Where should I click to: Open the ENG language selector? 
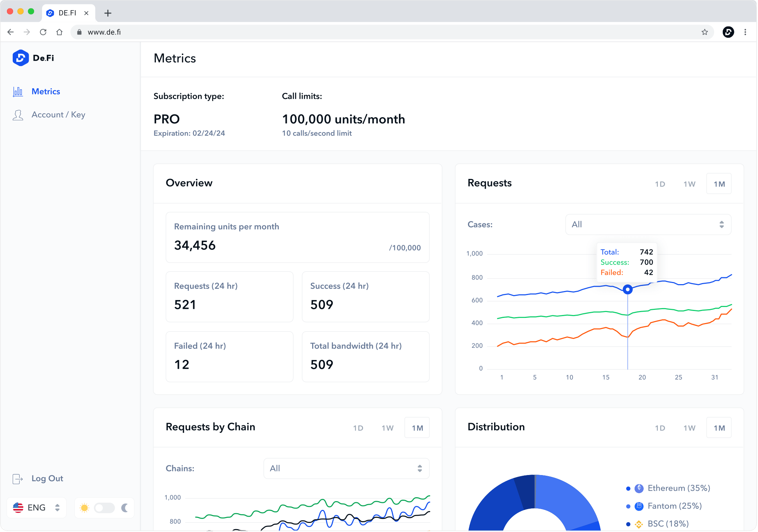pyautogui.click(x=36, y=508)
